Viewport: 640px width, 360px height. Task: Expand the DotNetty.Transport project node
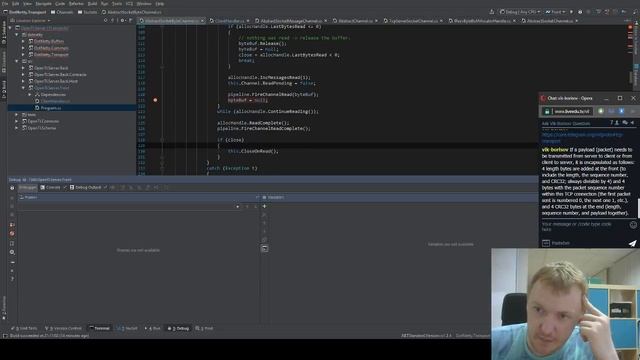click(x=23, y=54)
